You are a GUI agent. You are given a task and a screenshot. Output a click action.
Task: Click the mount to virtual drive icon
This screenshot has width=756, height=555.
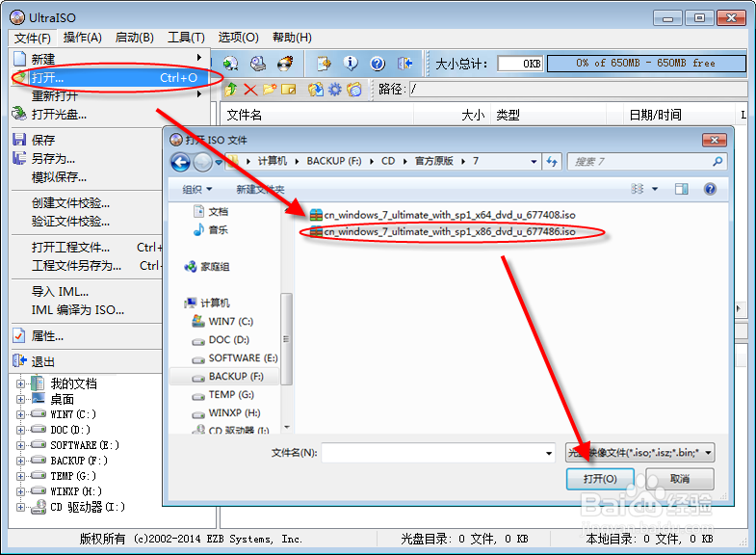[258, 64]
